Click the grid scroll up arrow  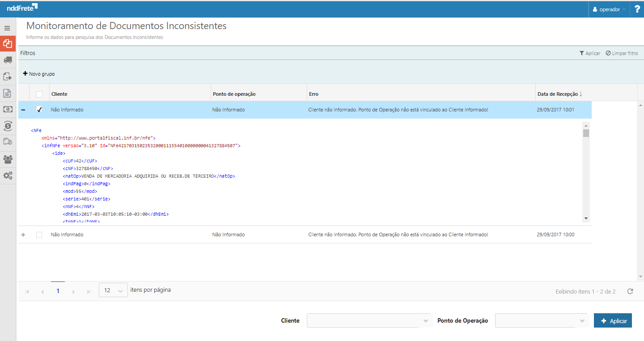coord(640,105)
